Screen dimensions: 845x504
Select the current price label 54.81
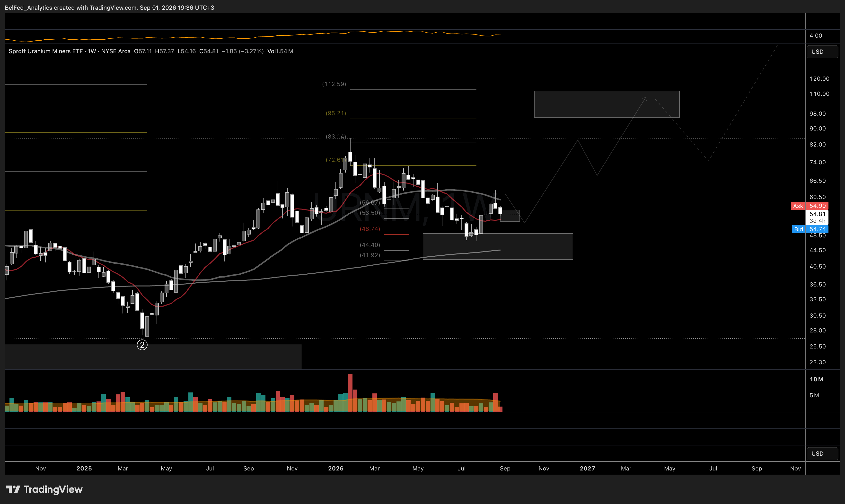[817, 214]
